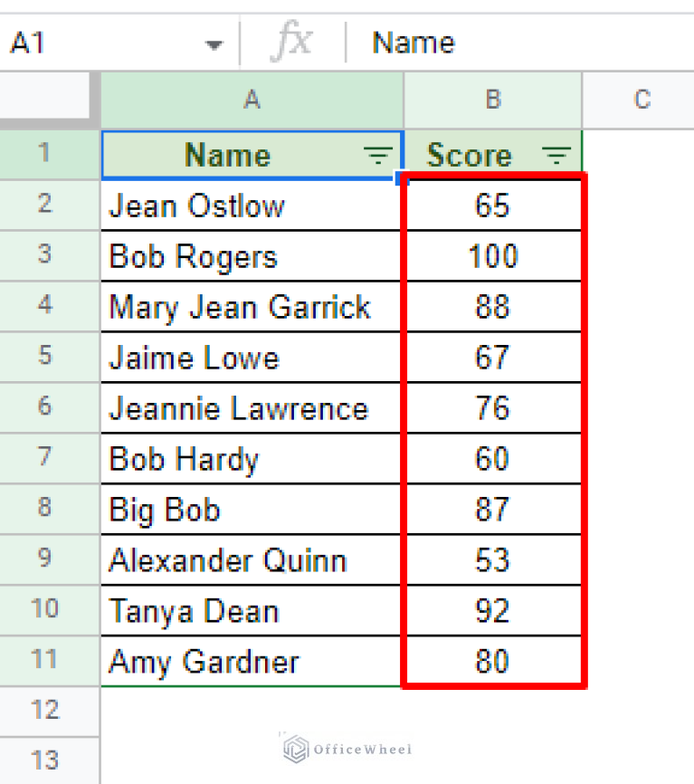The width and height of the screenshot is (694, 784).
Task: Click the cell containing Amy Gardner
Action: [x=251, y=661]
